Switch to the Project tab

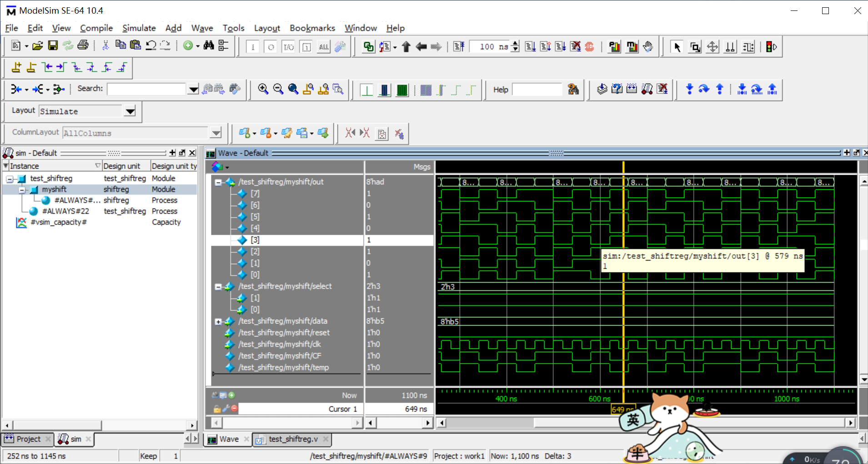(28, 439)
